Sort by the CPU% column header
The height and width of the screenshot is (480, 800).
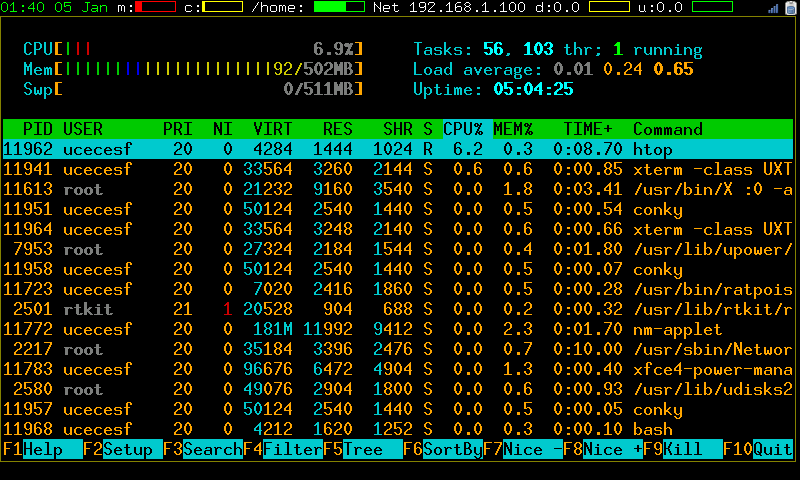[463, 130]
